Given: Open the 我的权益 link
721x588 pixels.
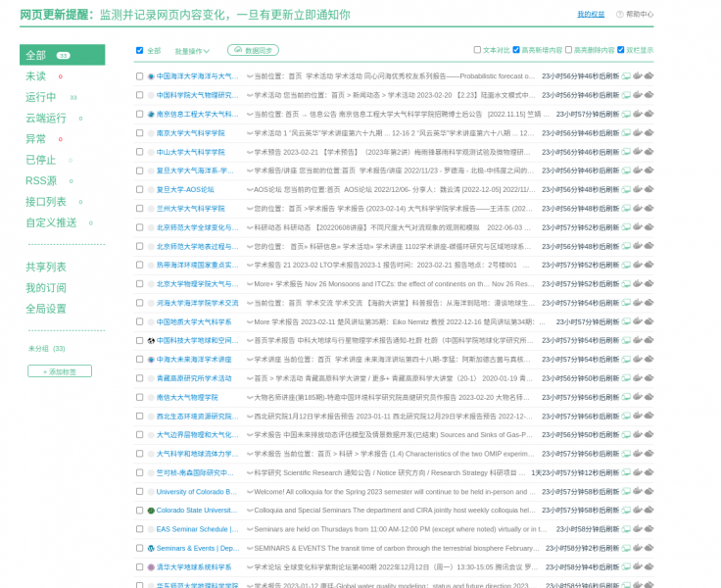Looking at the screenshot, I should coord(590,15).
